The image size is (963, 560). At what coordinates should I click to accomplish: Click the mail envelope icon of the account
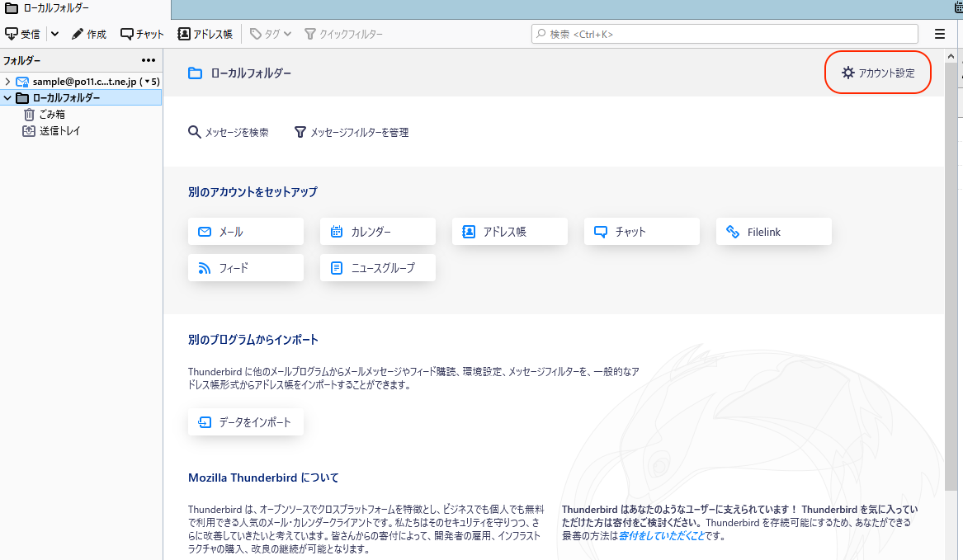tap(23, 82)
